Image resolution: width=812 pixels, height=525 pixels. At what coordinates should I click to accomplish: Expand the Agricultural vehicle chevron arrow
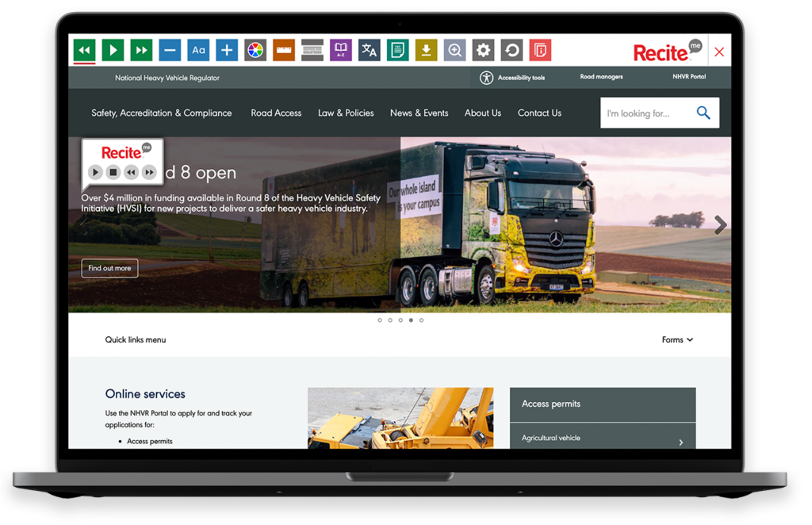click(x=681, y=443)
